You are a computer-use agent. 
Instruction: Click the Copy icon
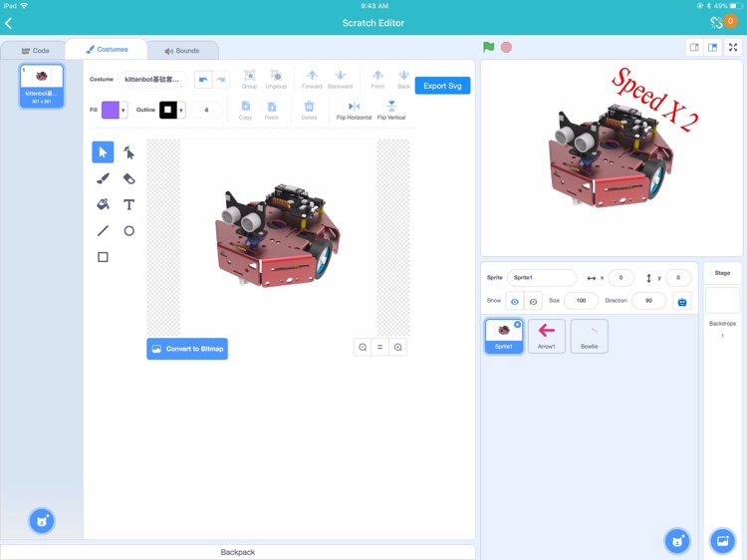click(x=245, y=110)
